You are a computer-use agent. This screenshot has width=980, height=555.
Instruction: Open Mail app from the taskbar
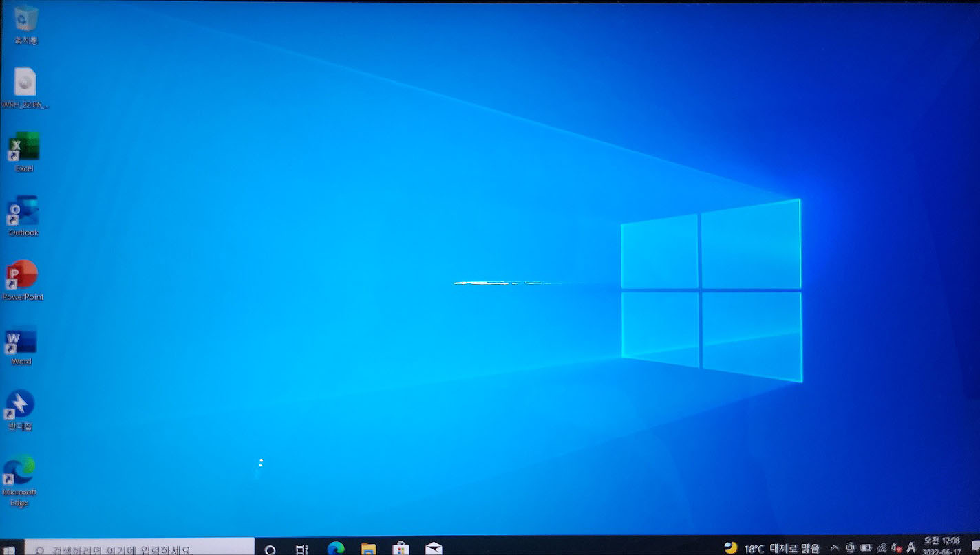pyautogui.click(x=434, y=549)
